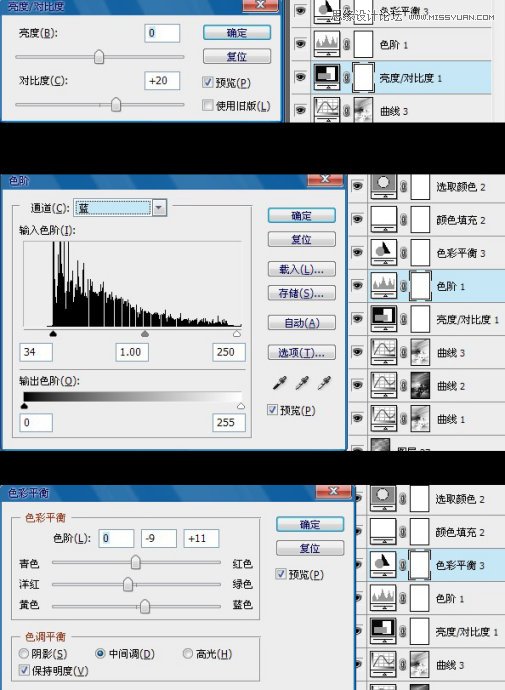Image resolution: width=505 pixels, height=690 pixels.
Task: Select the black point eyedropper in Levels dialog
Action: point(280,383)
